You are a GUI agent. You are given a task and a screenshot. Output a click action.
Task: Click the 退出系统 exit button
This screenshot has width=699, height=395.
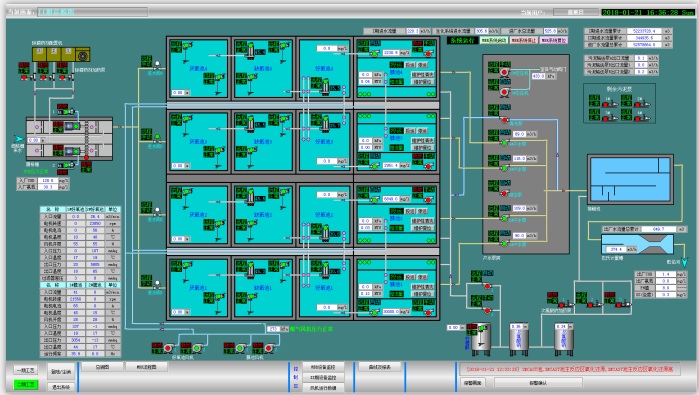[x=61, y=387]
